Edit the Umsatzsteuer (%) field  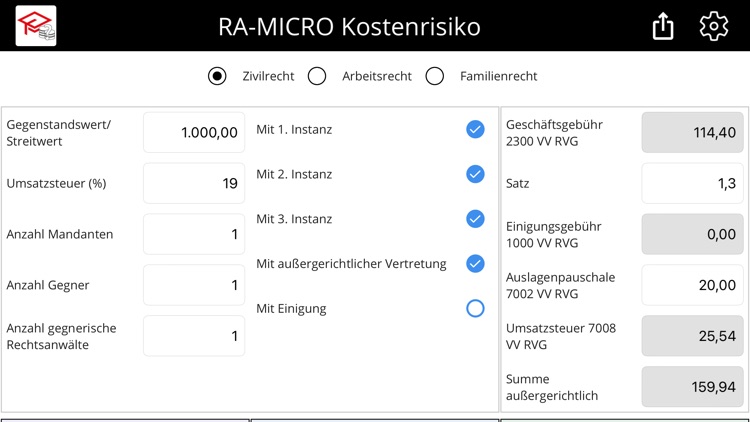[x=194, y=183]
